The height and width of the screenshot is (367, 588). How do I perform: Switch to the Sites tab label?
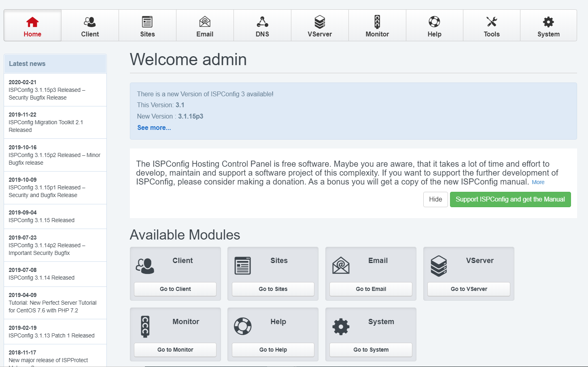(x=147, y=34)
